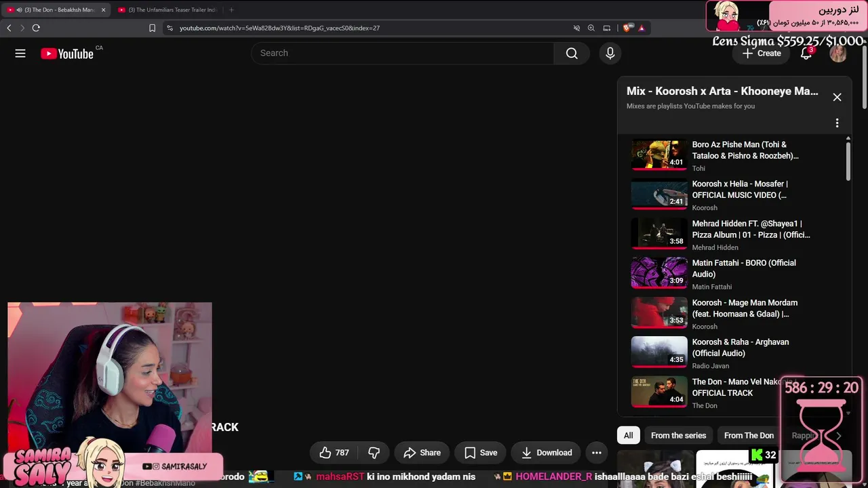Screen dimensions: 868x488
Task: Go back in the browser
Action: point(9,28)
